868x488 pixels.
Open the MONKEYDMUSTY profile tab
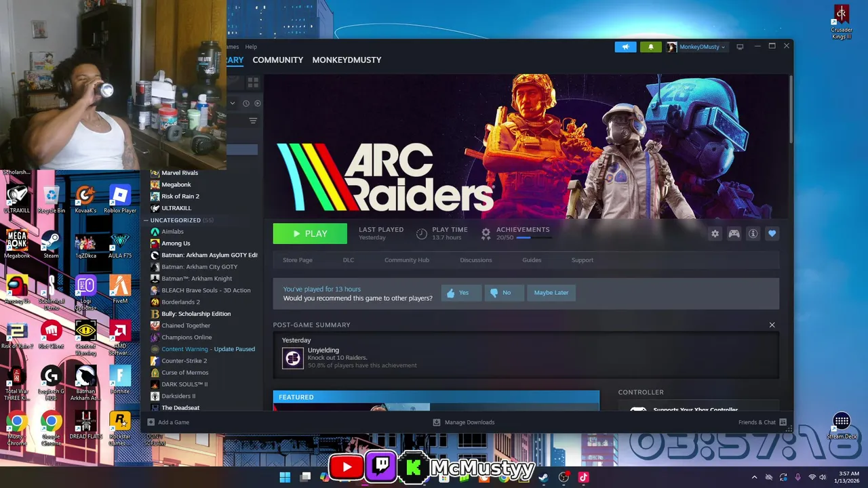pos(347,60)
